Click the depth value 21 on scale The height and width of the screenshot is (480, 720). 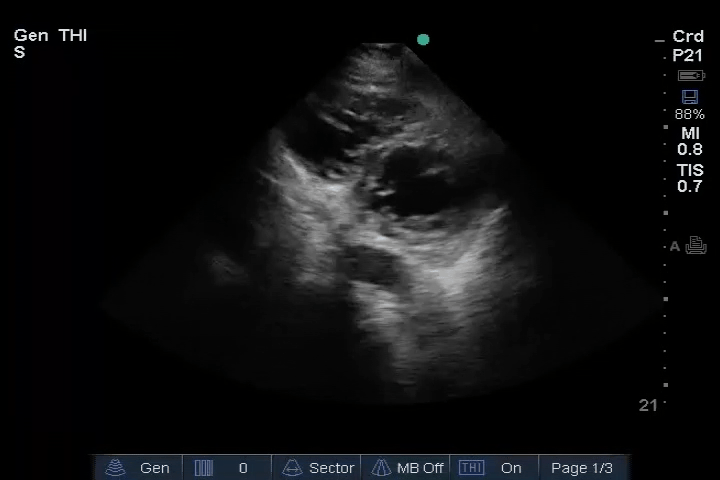click(648, 405)
